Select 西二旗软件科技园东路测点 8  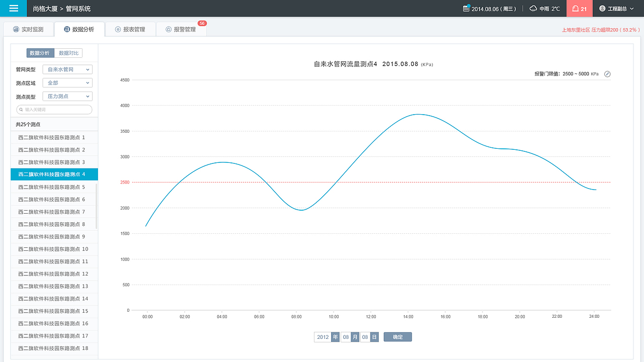click(54, 224)
